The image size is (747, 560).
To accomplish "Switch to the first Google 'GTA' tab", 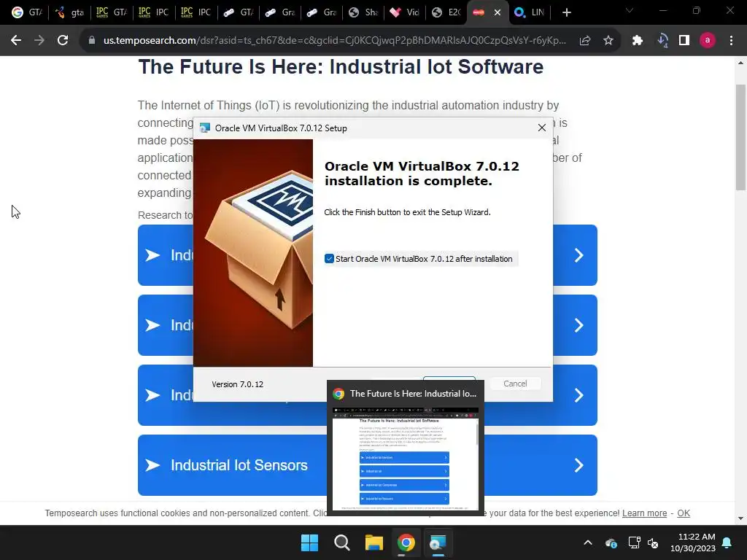I will coord(27,12).
